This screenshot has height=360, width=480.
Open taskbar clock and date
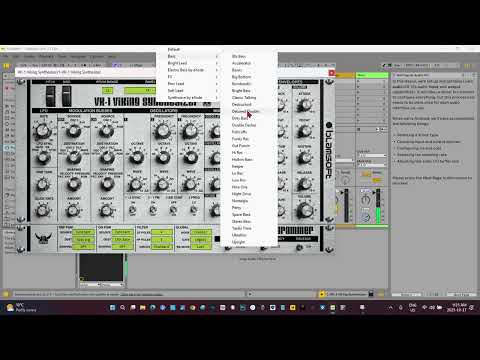point(458,307)
